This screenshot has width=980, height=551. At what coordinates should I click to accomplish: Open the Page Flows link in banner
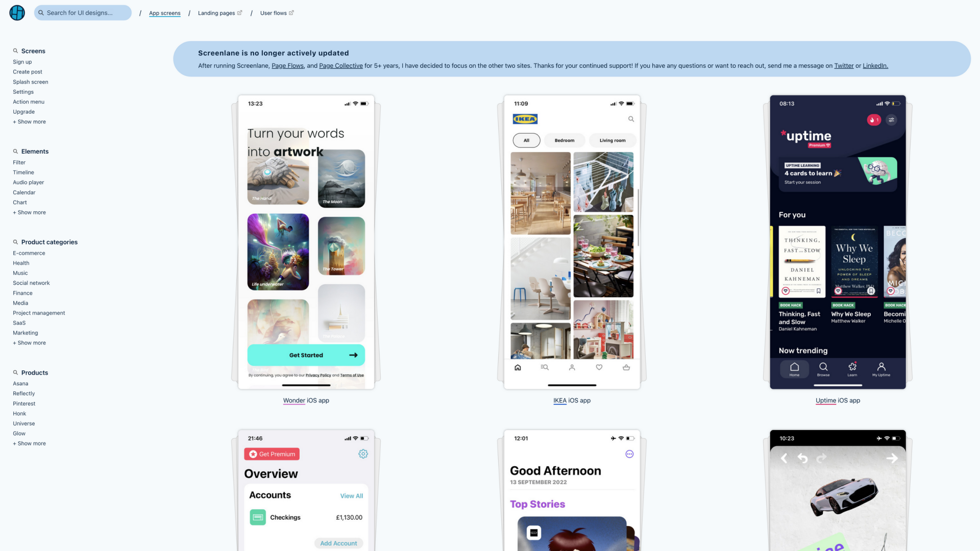(x=287, y=66)
